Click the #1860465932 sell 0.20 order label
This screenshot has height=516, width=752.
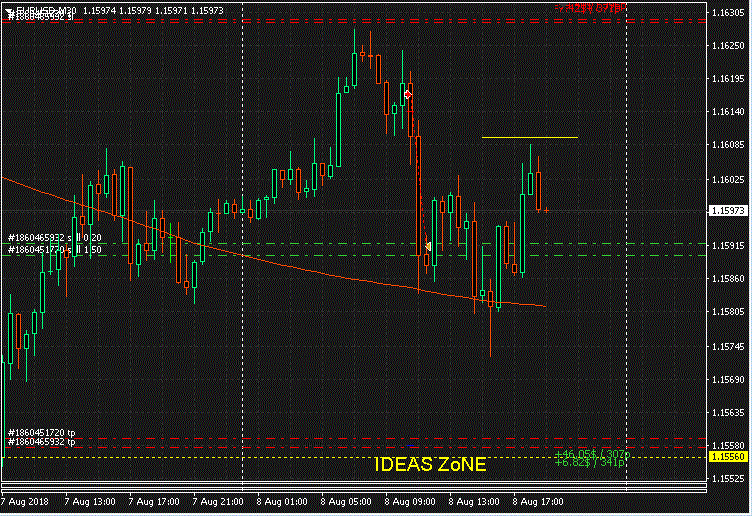55,238
